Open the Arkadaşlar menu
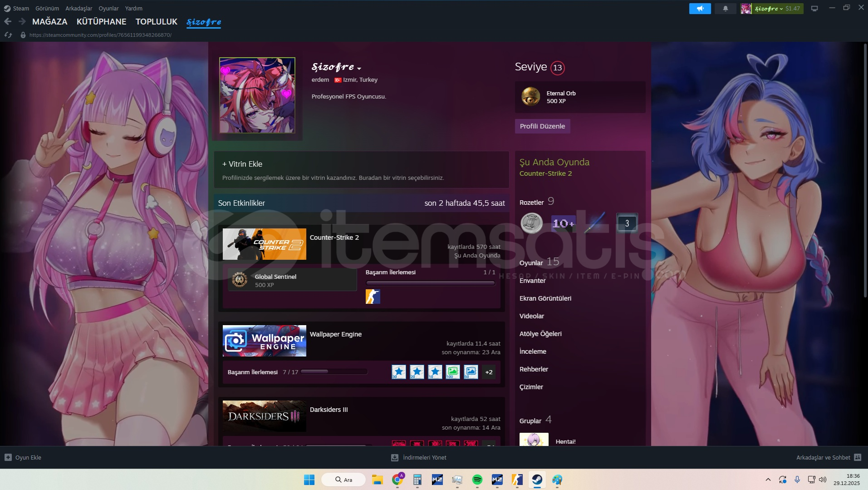868x490 pixels. coord(78,8)
